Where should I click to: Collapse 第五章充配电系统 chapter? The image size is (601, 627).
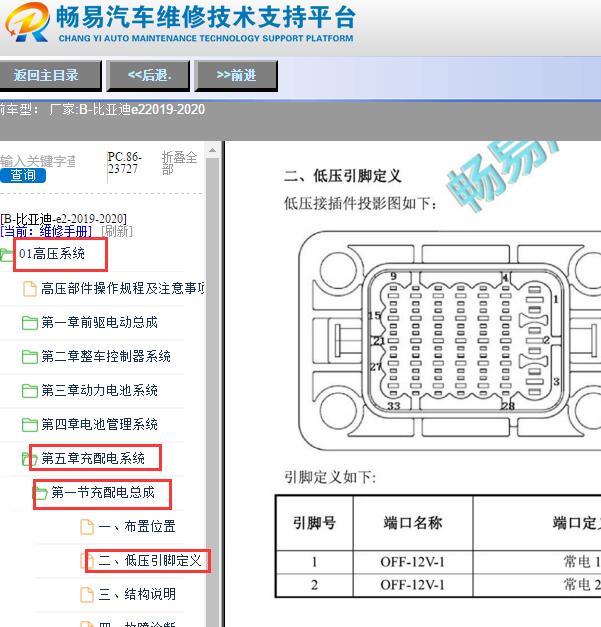pos(93,458)
